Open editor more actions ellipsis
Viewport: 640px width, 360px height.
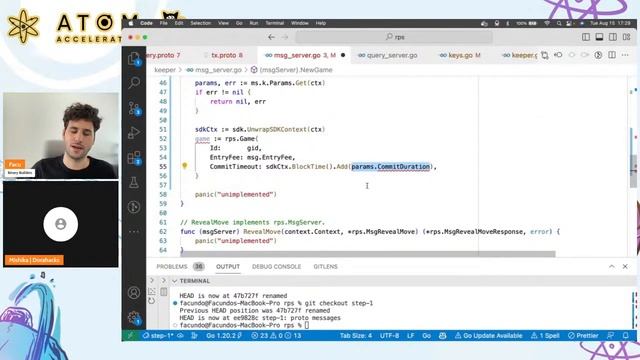click(625, 55)
